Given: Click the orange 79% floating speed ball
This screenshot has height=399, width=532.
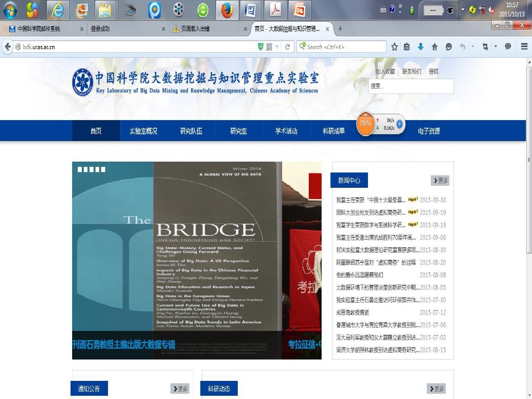Looking at the screenshot, I should (x=366, y=124).
